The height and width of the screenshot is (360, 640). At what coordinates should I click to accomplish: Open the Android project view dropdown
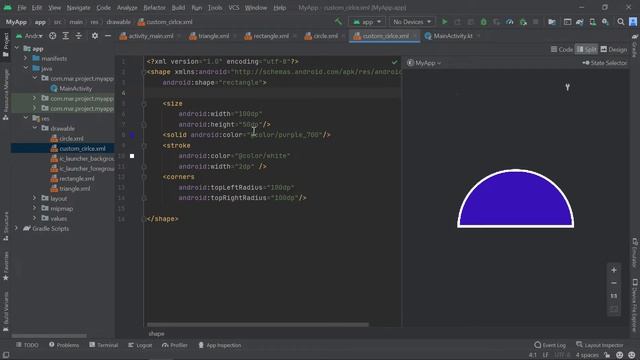coord(29,36)
